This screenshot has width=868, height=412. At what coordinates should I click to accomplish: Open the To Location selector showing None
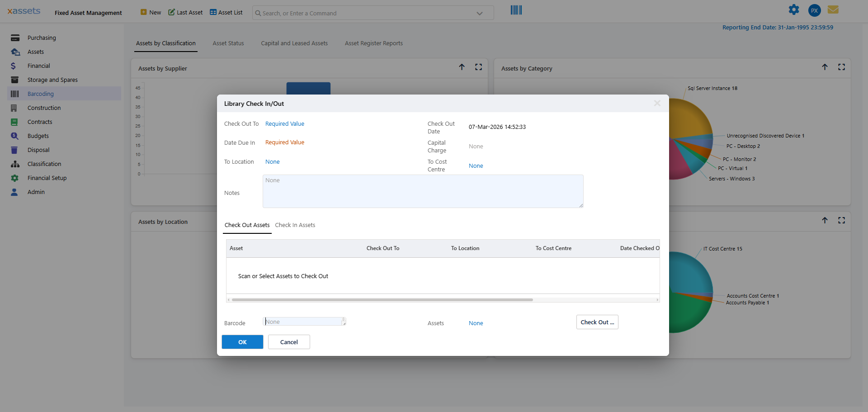(x=272, y=161)
